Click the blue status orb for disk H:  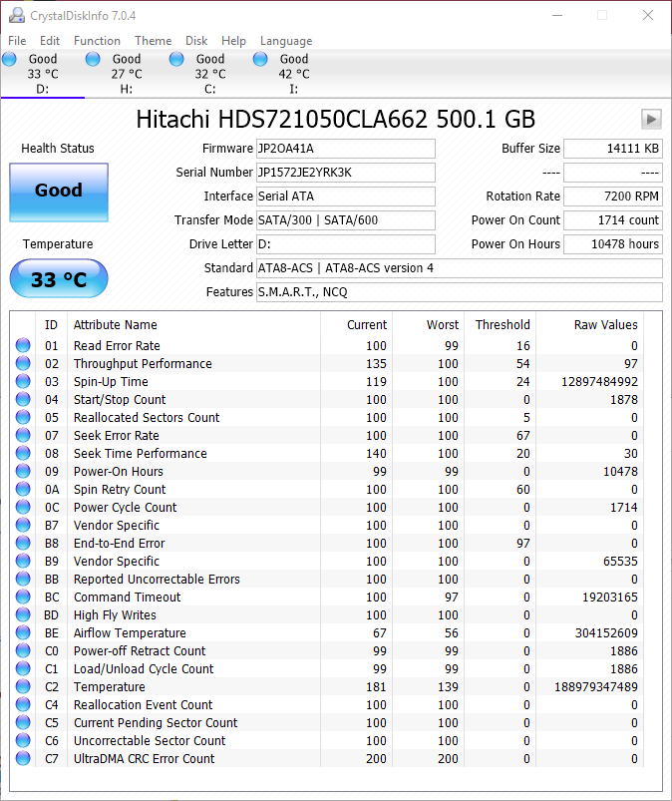93,59
